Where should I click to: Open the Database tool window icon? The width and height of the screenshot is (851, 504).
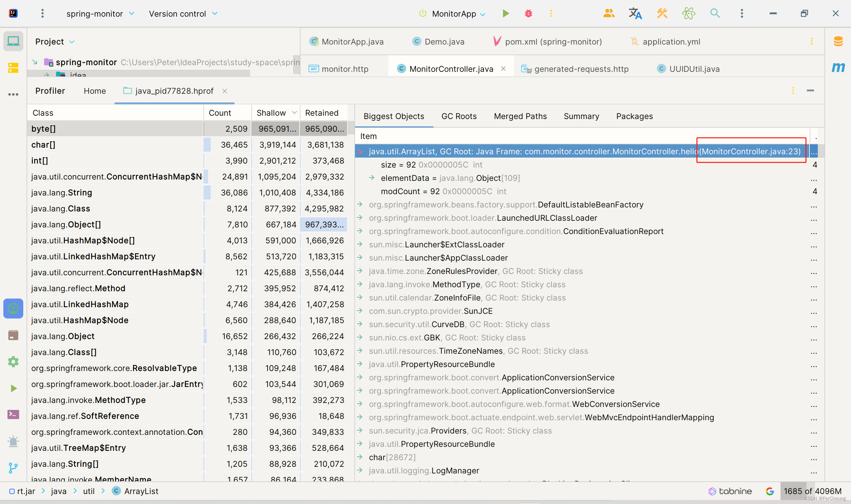[x=838, y=42]
